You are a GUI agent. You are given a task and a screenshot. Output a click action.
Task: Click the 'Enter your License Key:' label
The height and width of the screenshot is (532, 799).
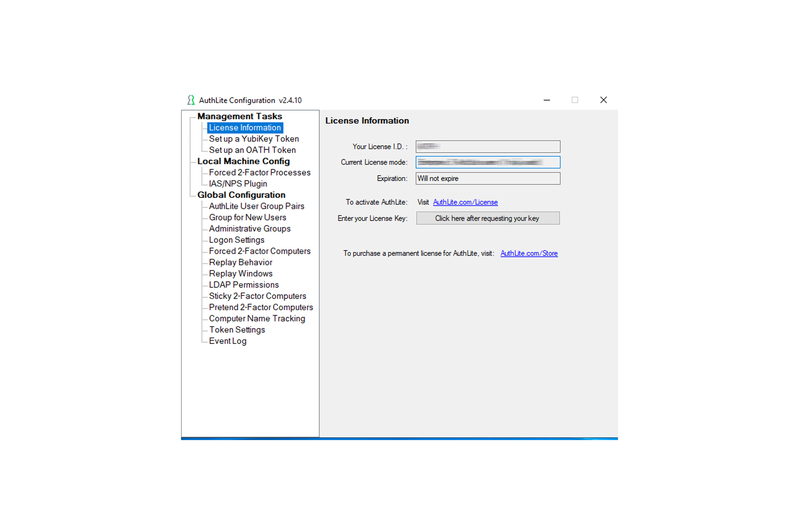point(372,218)
